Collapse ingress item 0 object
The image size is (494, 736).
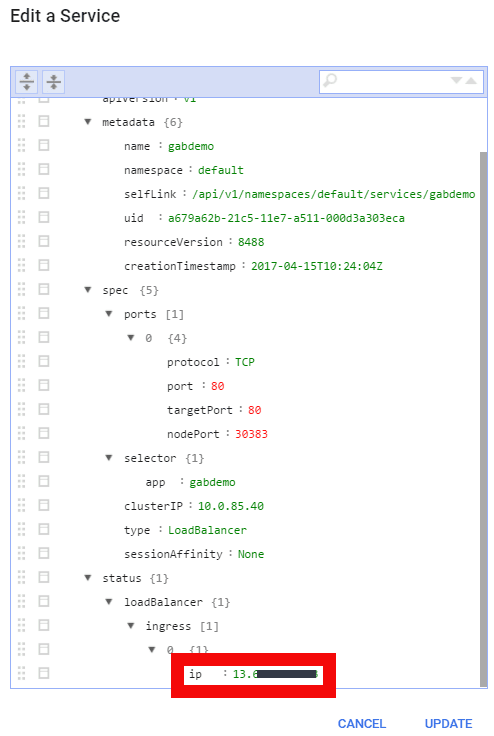(152, 649)
